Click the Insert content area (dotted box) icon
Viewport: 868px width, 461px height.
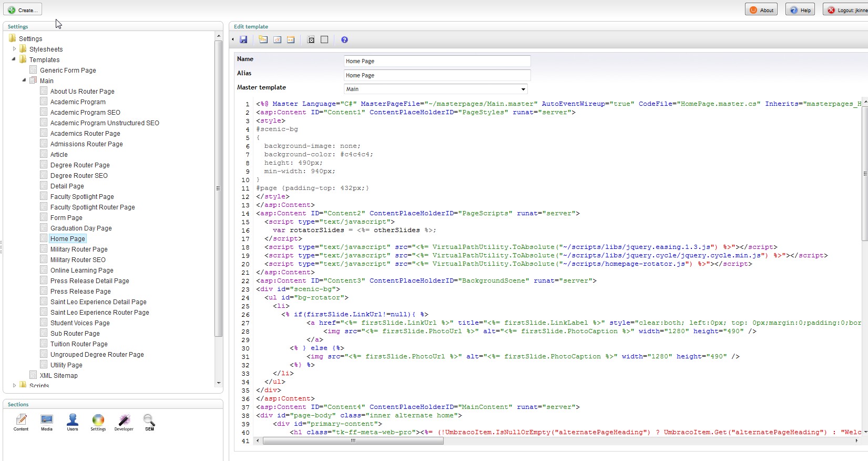pos(324,39)
